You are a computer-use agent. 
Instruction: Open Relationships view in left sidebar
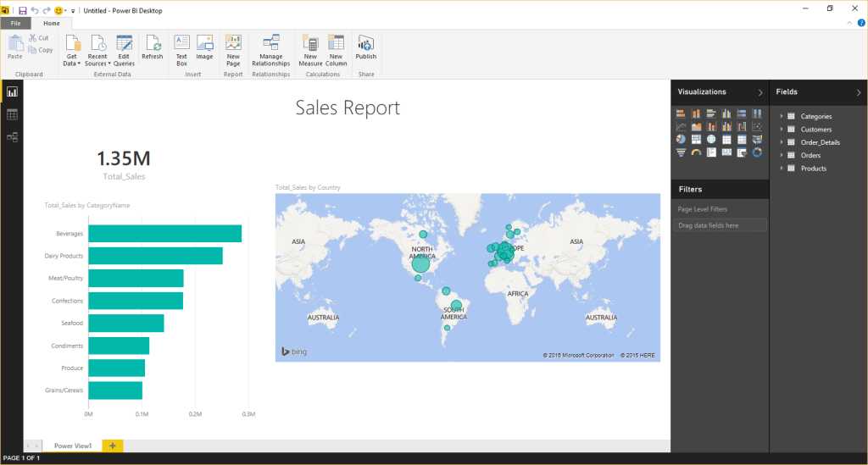tap(12, 136)
